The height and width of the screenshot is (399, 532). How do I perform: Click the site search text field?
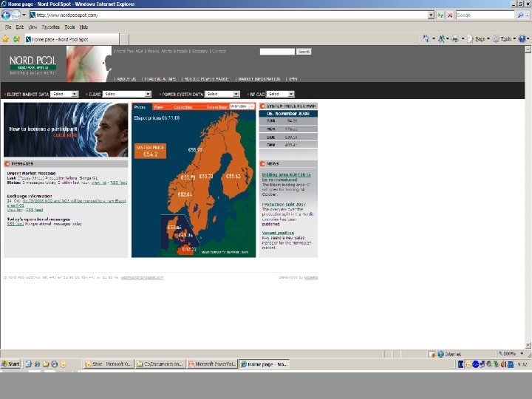point(277,52)
